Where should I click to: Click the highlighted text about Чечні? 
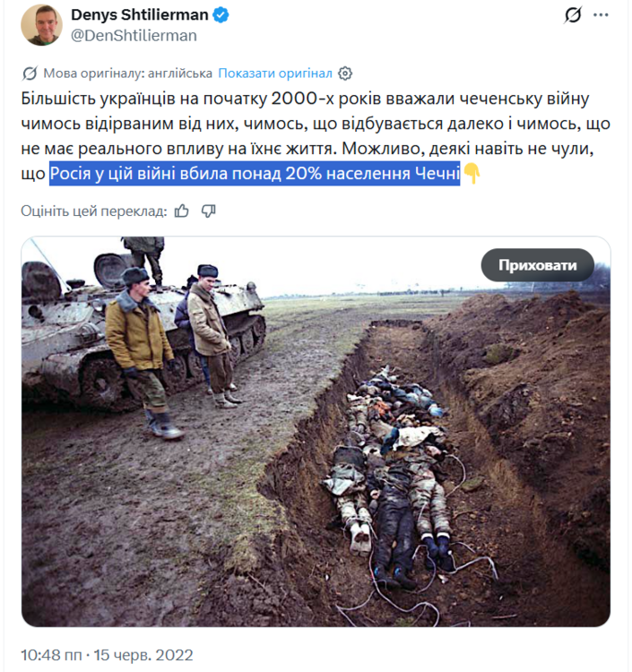(x=255, y=173)
